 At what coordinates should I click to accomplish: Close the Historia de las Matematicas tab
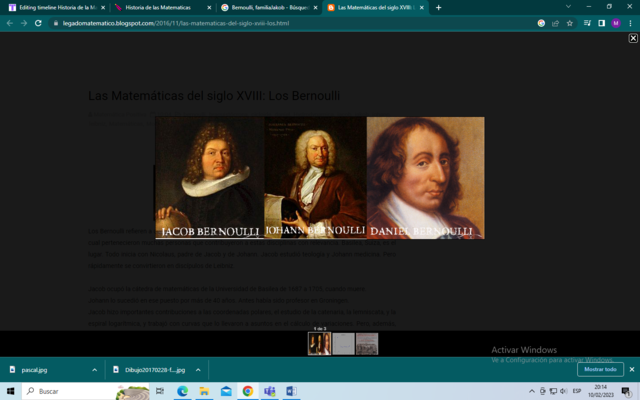[x=209, y=7]
